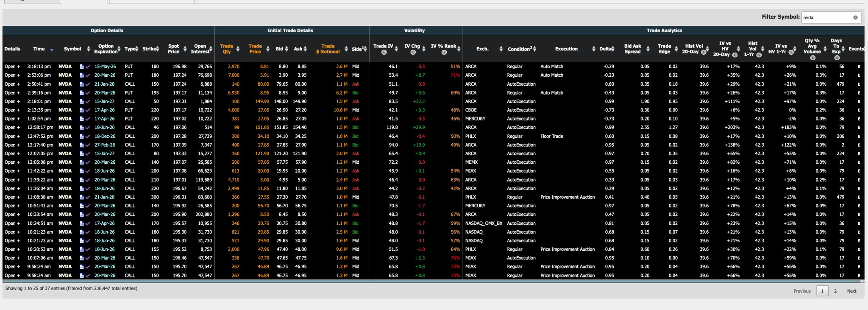Sort by Time column descending arrow
Image resolution: width=868 pixels, height=310 pixels.
pos(52,50)
